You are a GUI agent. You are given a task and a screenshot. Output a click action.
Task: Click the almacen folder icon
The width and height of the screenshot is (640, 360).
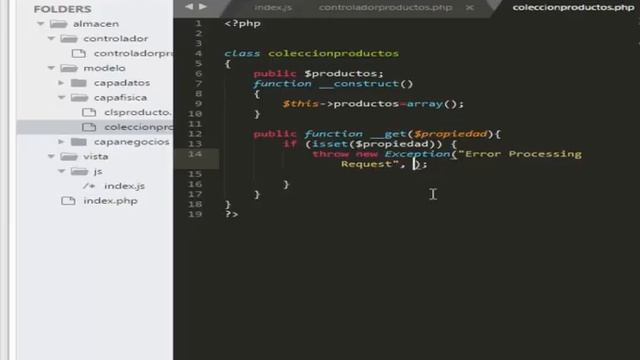click(58, 24)
